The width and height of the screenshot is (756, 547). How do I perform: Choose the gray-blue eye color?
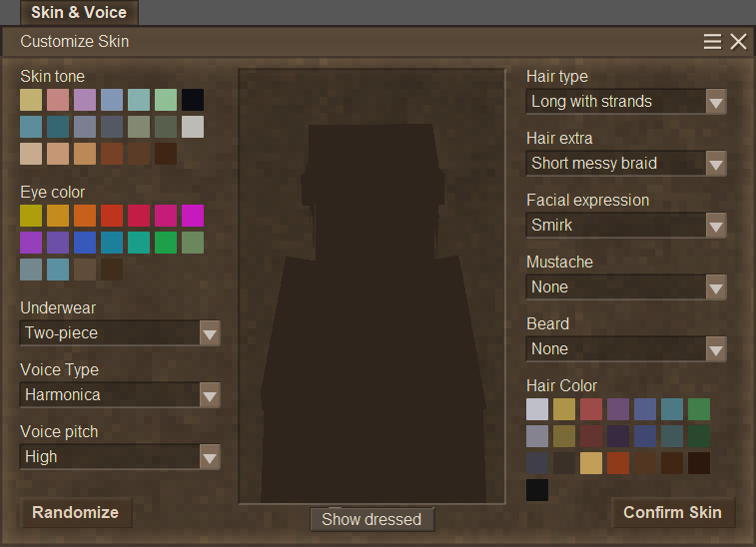click(x=31, y=270)
